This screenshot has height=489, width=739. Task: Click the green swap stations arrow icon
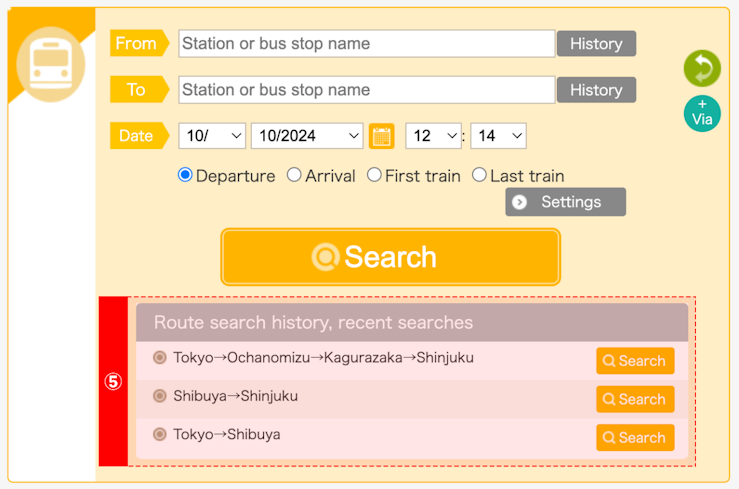(702, 68)
